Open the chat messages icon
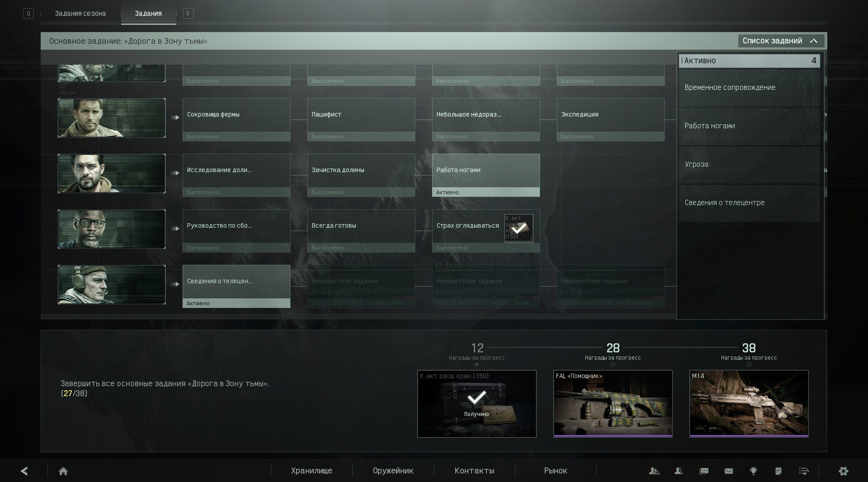The height and width of the screenshot is (482, 868). point(704,471)
